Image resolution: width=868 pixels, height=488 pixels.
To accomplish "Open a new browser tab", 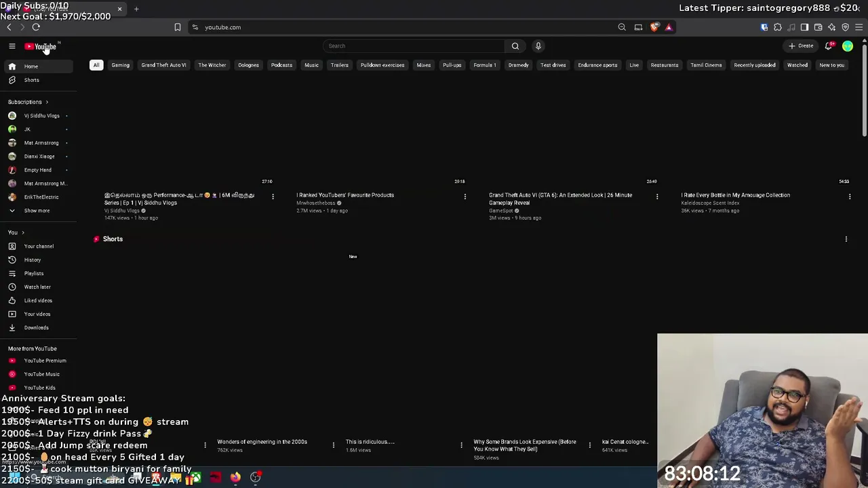I will coord(136,9).
